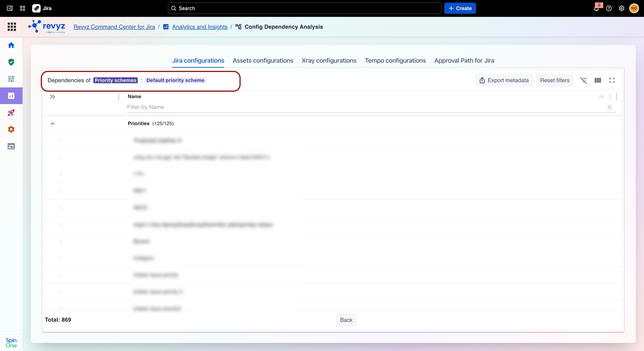Switch to Jira configurations tab

pos(198,60)
